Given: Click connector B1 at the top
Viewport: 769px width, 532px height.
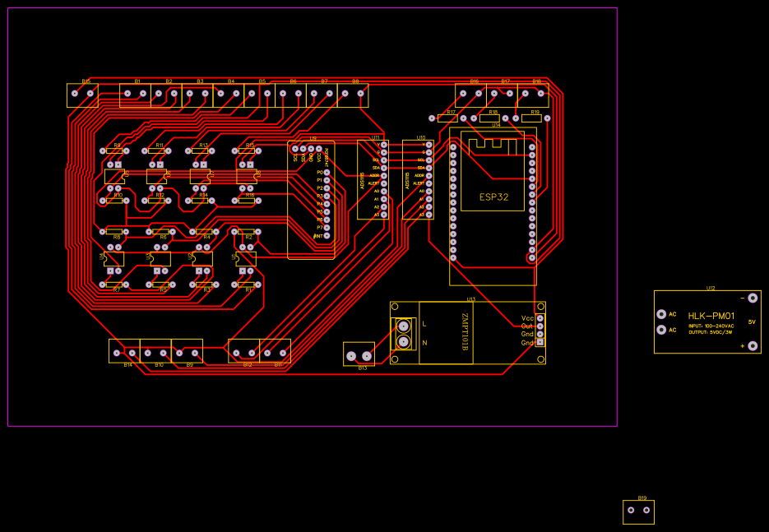Looking at the screenshot, I should [136, 94].
